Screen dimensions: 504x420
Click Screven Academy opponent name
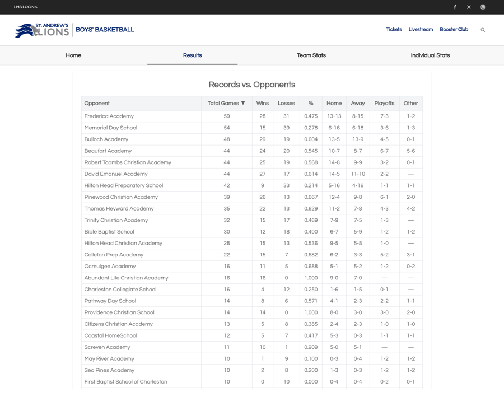pyautogui.click(x=107, y=347)
